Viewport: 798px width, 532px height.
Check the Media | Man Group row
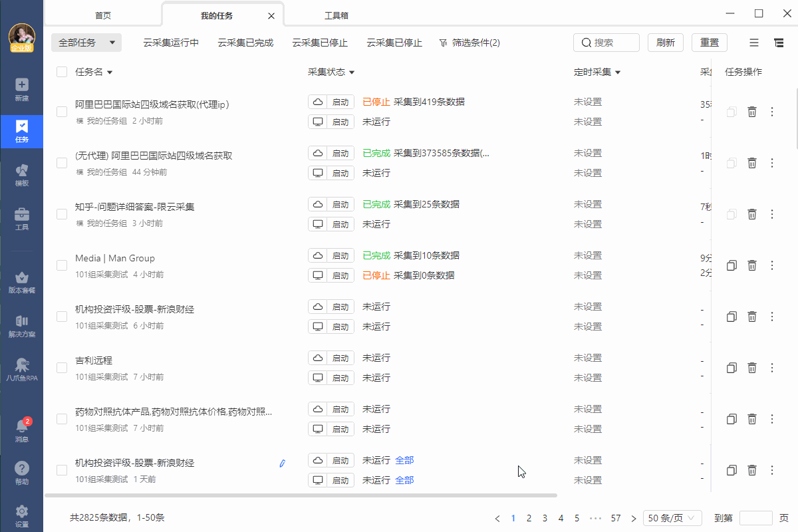(62, 265)
